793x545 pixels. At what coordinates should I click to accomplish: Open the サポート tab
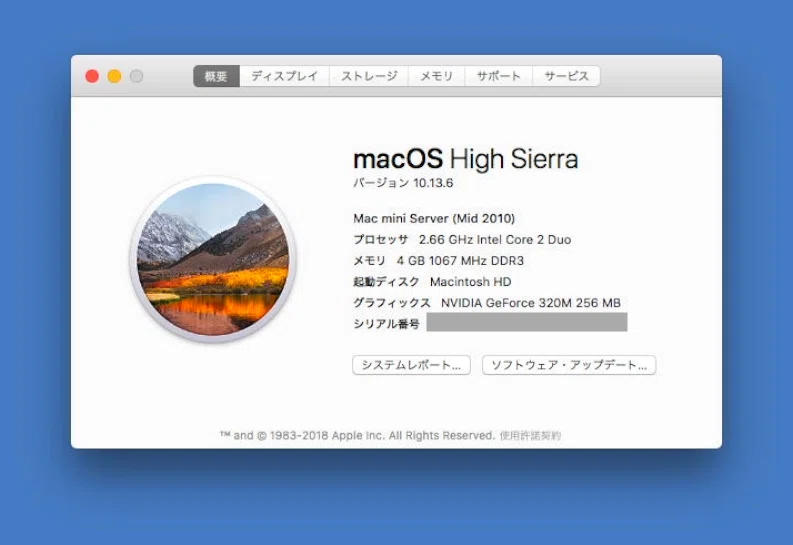pyautogui.click(x=499, y=76)
